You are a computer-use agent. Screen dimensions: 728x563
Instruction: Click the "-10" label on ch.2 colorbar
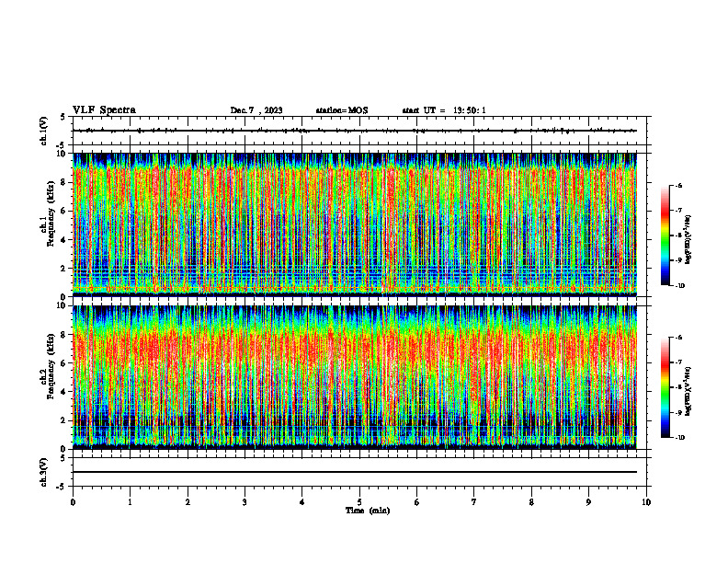(x=678, y=438)
